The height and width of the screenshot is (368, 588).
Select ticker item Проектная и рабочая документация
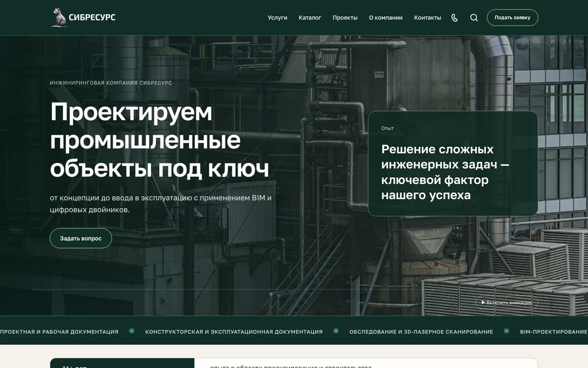click(x=59, y=332)
